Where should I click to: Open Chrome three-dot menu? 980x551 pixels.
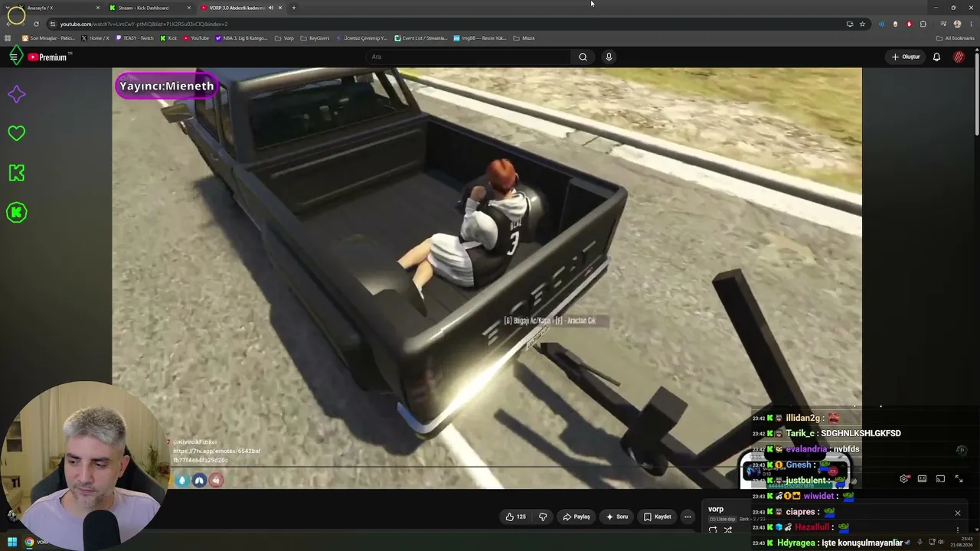pyautogui.click(x=970, y=24)
